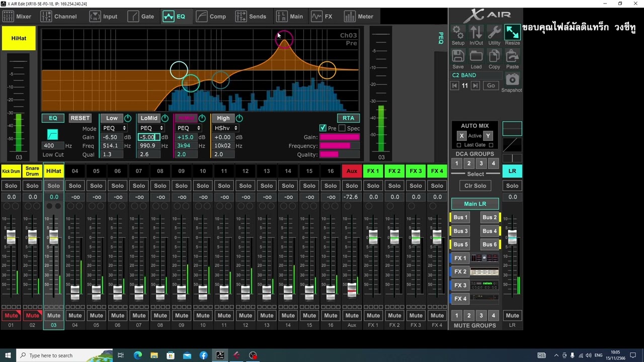Open the Setup gear icon
The image size is (644, 362).
click(458, 32)
